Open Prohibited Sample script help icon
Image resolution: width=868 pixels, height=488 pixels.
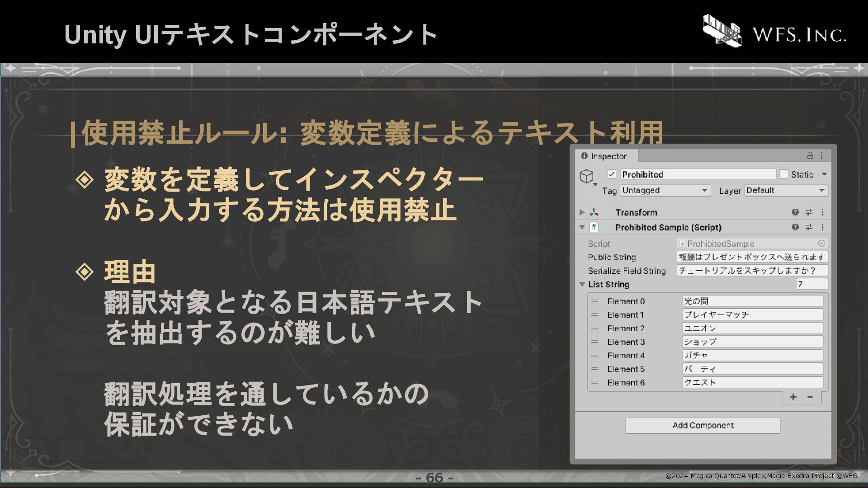click(x=795, y=227)
